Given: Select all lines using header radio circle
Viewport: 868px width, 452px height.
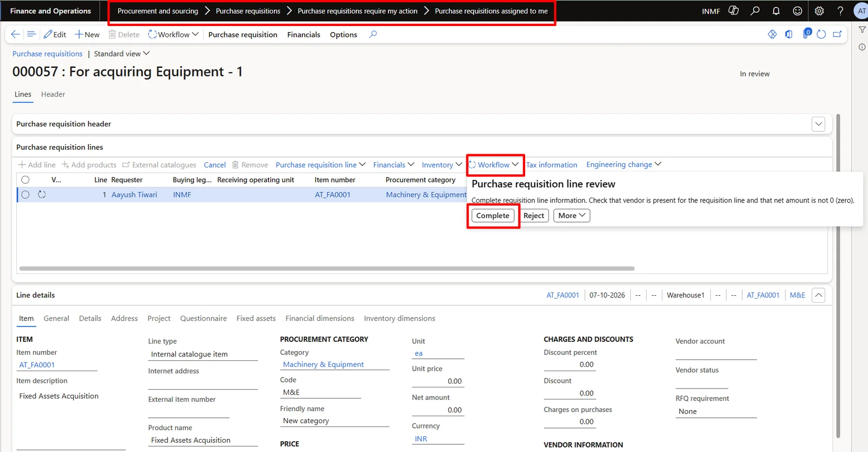Looking at the screenshot, I should (x=25, y=180).
